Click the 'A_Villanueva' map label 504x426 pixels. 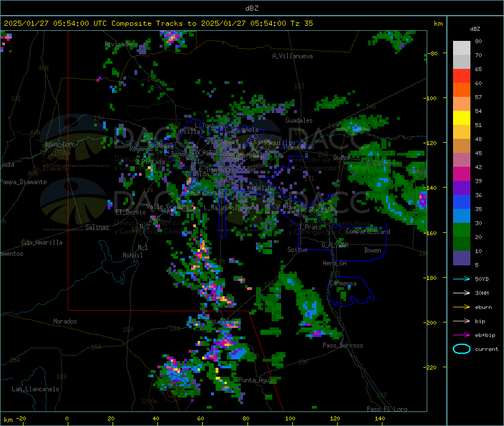[x=292, y=56]
